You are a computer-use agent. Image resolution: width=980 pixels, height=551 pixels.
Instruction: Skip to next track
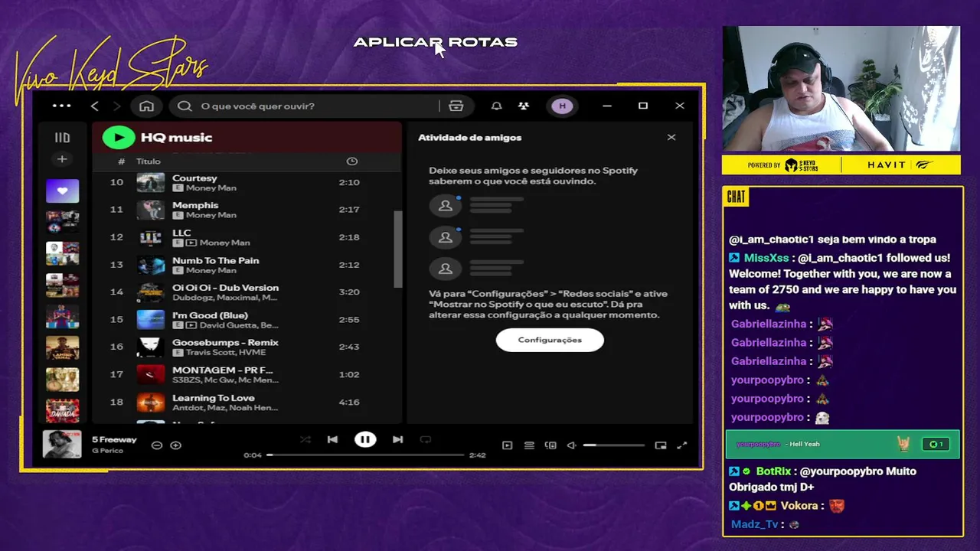tap(397, 439)
